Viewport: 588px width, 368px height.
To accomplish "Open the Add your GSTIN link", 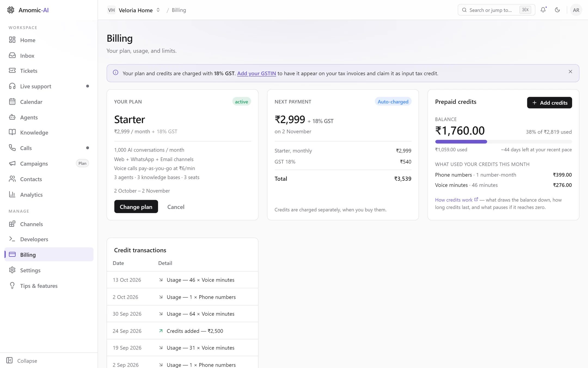I will point(256,73).
